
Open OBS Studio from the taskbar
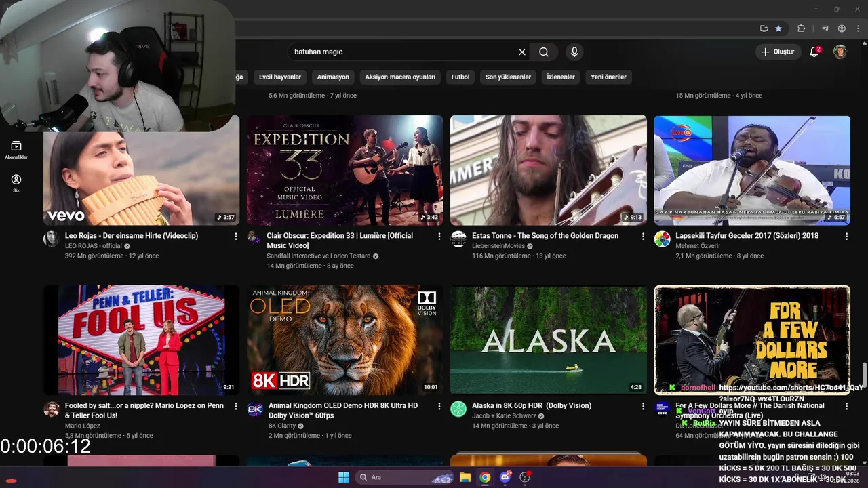(x=524, y=477)
